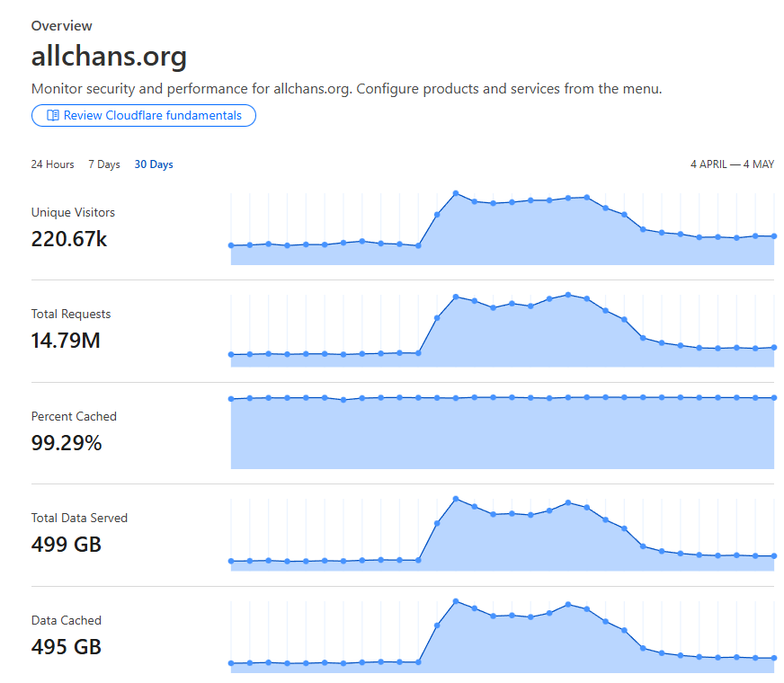784x683 pixels.
Task: Switch to the 24 Hours time range
Action: [x=52, y=164]
